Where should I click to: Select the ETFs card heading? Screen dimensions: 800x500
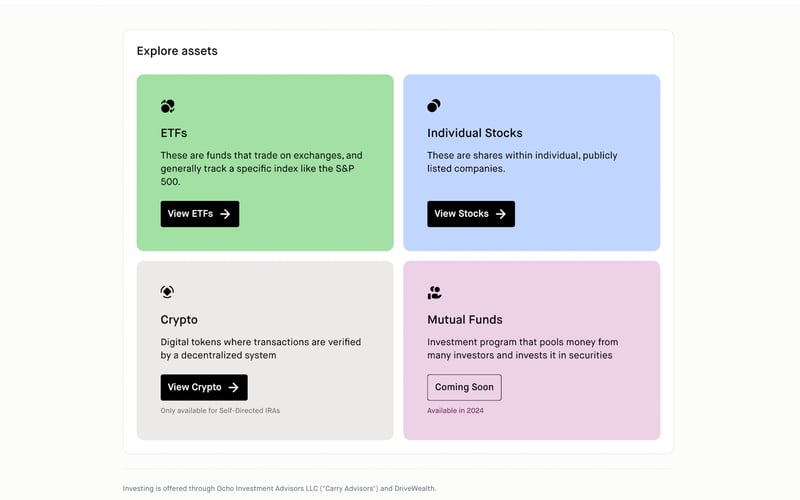click(x=174, y=133)
